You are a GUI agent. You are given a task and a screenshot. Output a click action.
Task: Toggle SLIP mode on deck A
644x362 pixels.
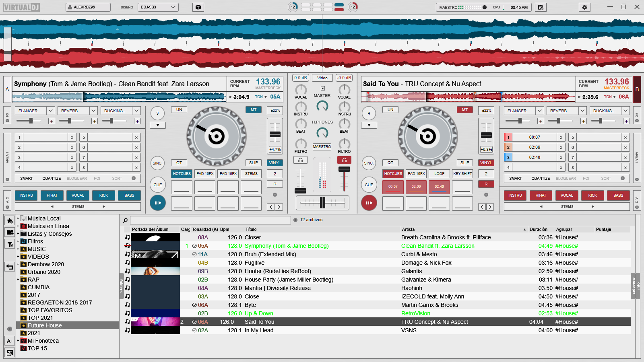click(254, 163)
